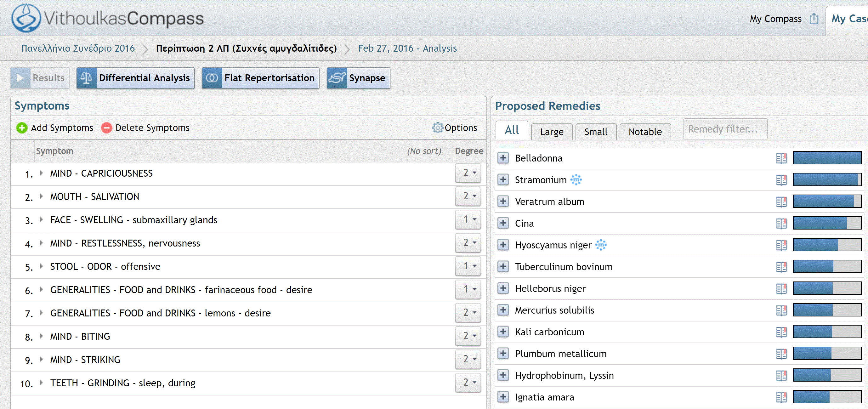Expand the Mercurius solubilis remedy row
This screenshot has width=868, height=409.
click(503, 310)
